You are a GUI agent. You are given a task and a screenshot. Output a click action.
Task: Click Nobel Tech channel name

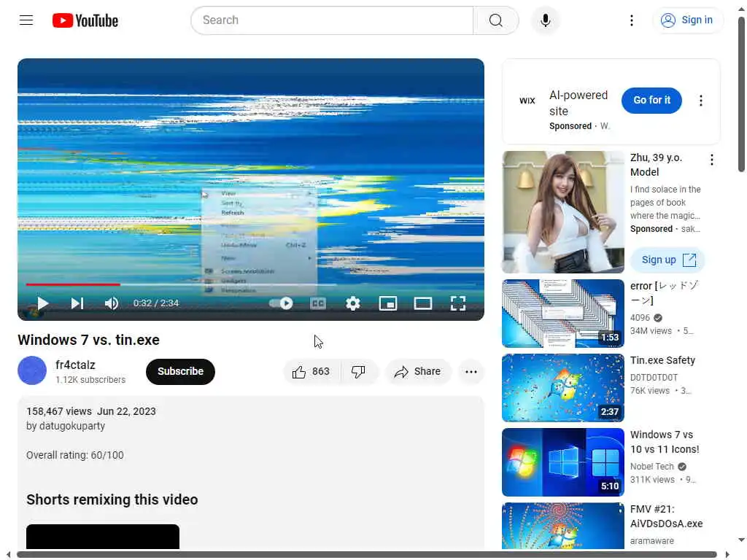pos(651,466)
